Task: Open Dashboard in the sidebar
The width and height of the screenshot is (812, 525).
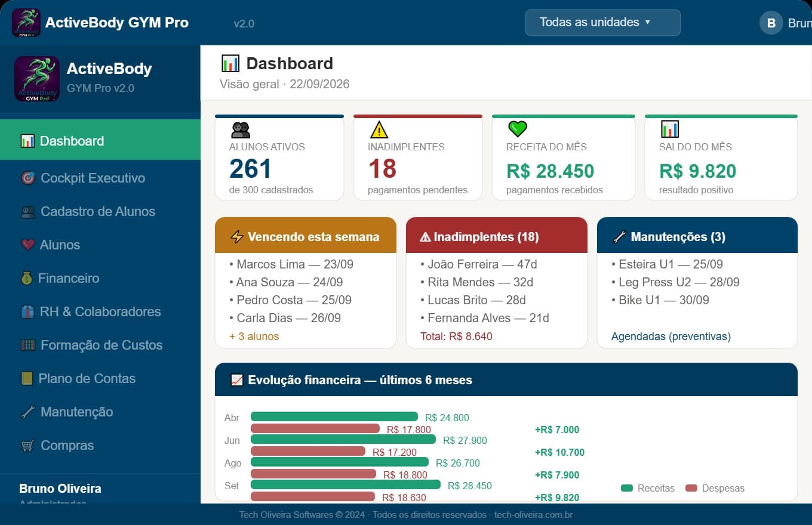Action: point(100,141)
